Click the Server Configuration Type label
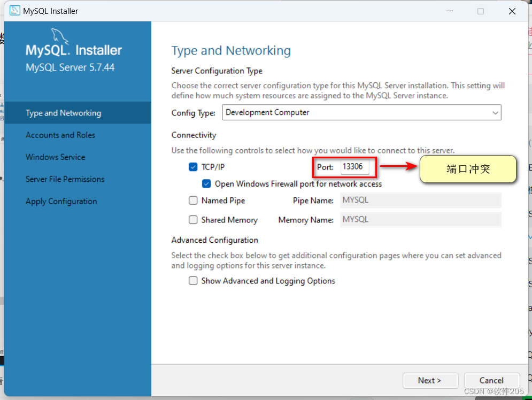The height and width of the screenshot is (400, 532). pyautogui.click(x=217, y=71)
